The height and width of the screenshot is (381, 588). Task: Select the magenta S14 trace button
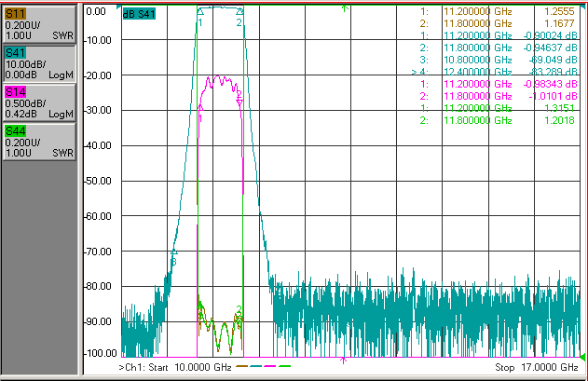(x=39, y=102)
